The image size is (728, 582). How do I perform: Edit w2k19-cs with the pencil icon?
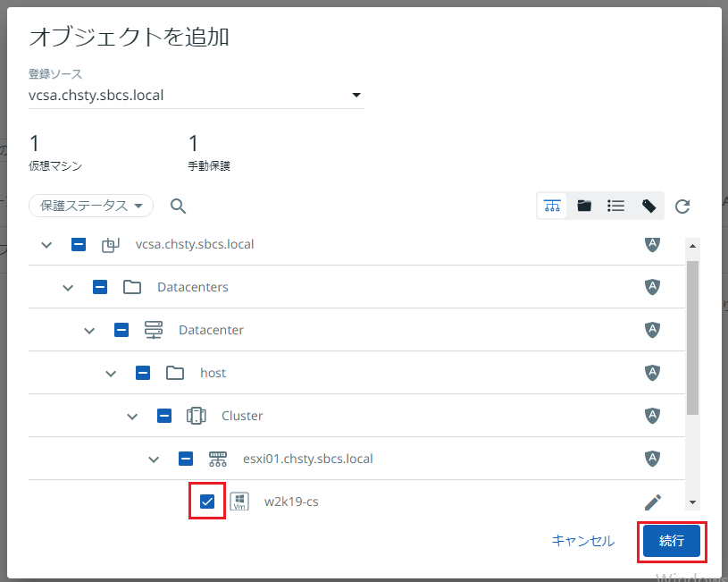[x=653, y=502]
